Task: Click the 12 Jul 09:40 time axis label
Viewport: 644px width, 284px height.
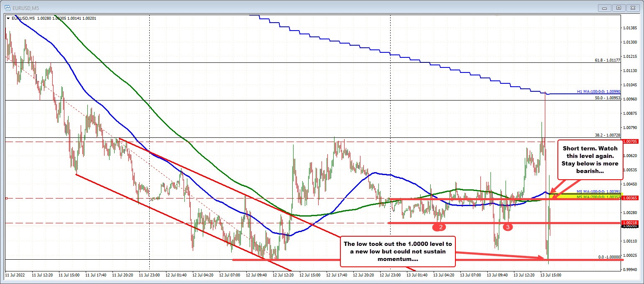Action: (256, 275)
